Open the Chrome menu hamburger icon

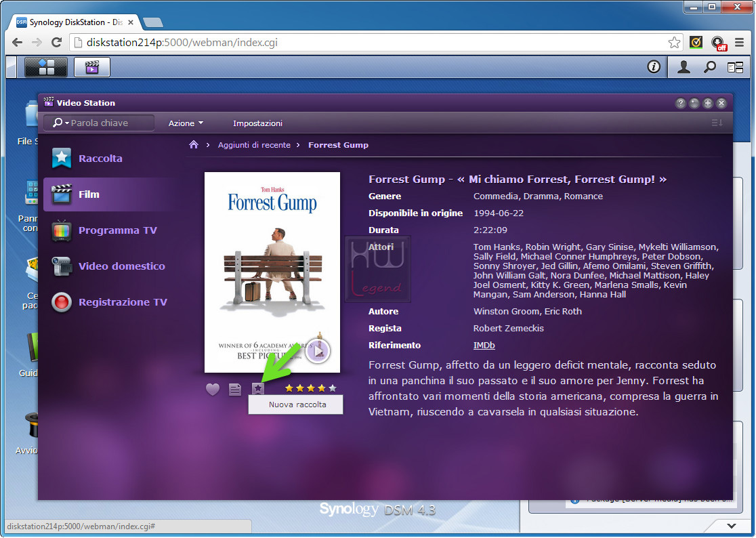(x=739, y=43)
